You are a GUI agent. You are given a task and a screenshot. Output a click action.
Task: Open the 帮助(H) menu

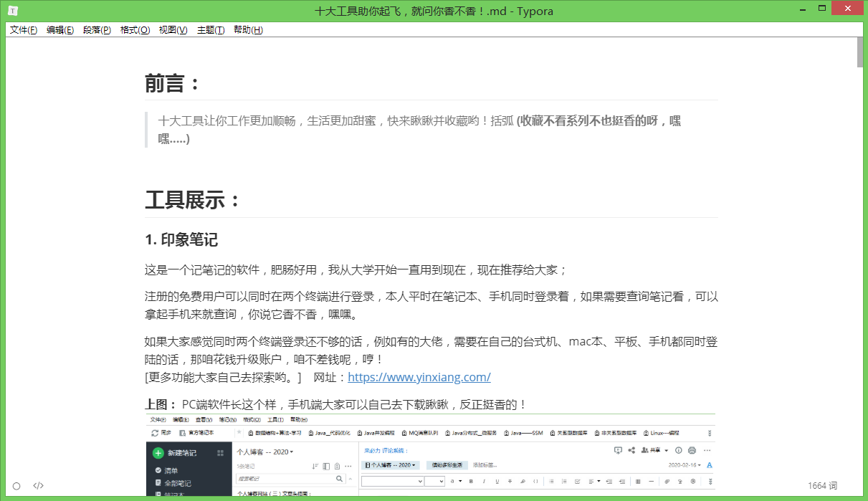click(x=248, y=30)
